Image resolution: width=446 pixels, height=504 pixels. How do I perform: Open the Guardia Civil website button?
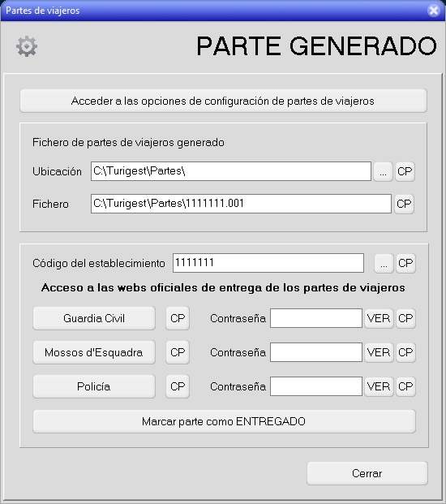pos(94,318)
